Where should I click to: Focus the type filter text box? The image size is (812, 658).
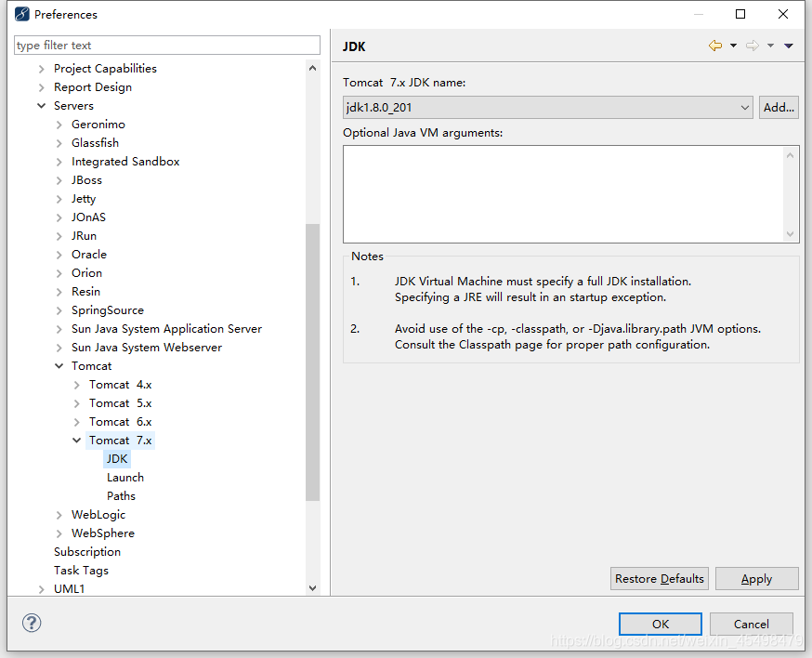(x=166, y=46)
